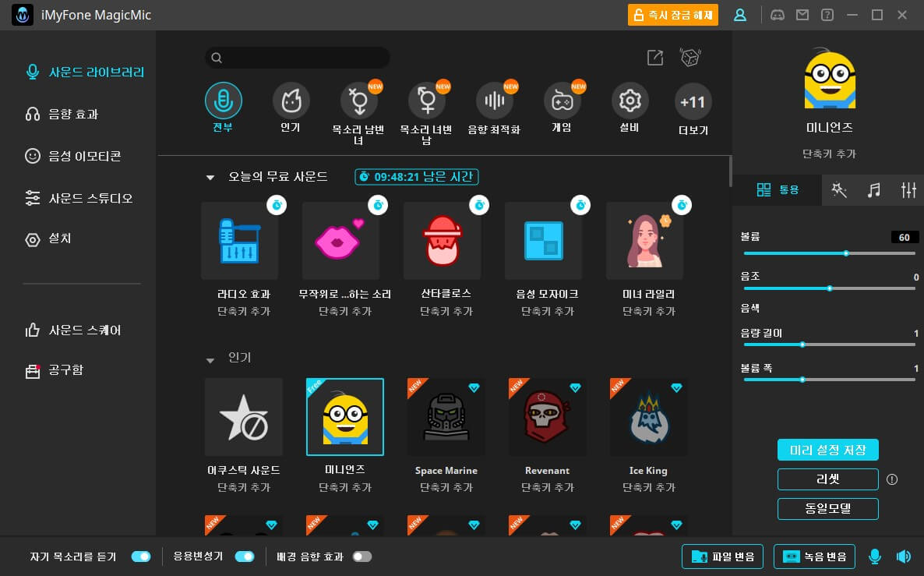
Task: Select the Space Marine voice
Action: coord(446,417)
